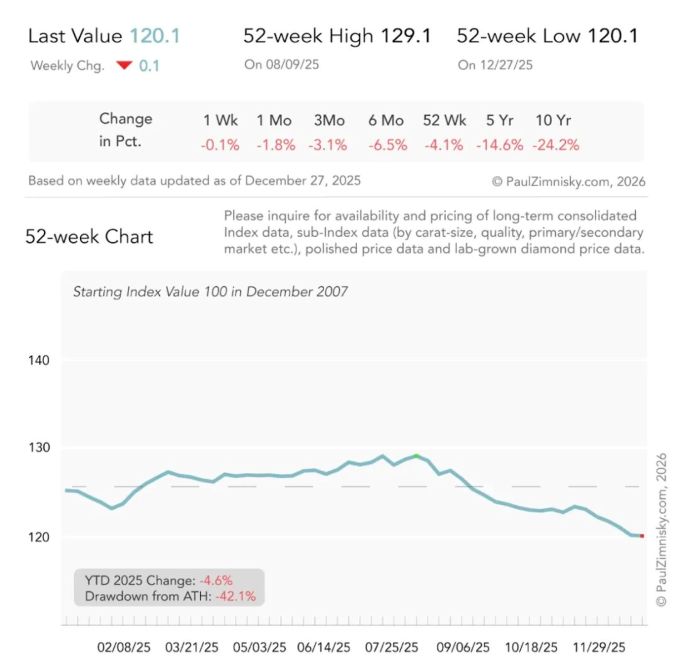The image size is (680, 672).
Task: Click the 52 Wk -4.1% value
Action: [443, 144]
